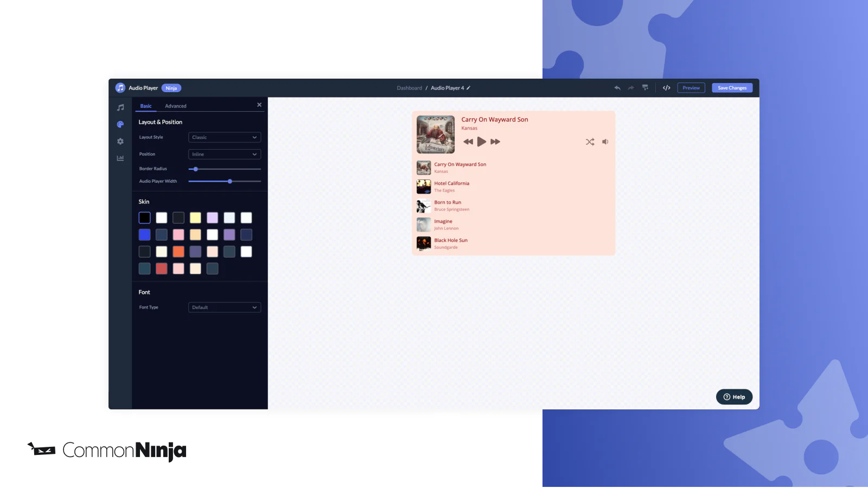Viewport: 868px width, 488px height.
Task: Open the Position dropdown
Action: click(x=225, y=155)
